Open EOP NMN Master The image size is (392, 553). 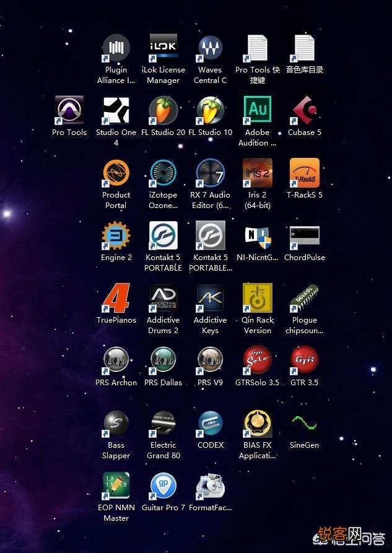[116, 486]
